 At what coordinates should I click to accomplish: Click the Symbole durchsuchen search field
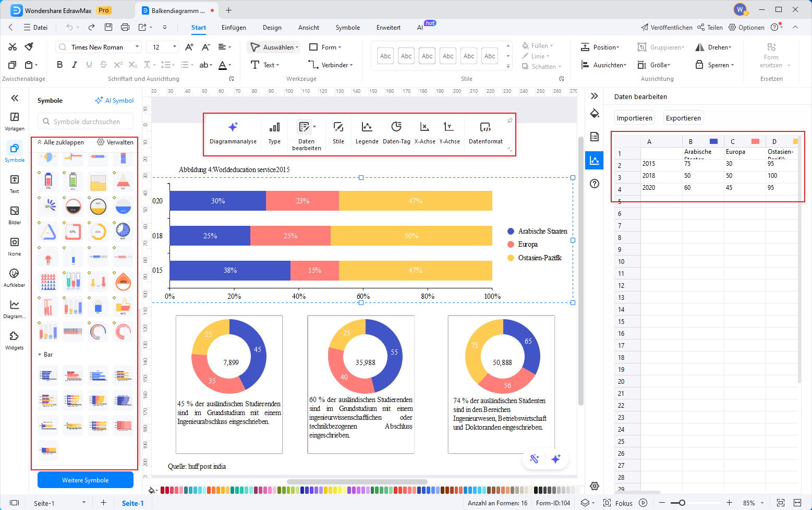[86, 122]
